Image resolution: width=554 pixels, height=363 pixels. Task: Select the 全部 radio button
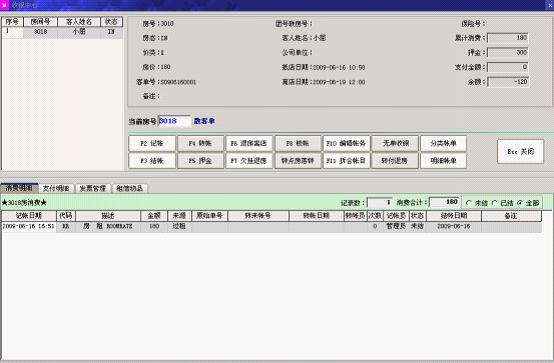pyautogui.click(x=520, y=203)
